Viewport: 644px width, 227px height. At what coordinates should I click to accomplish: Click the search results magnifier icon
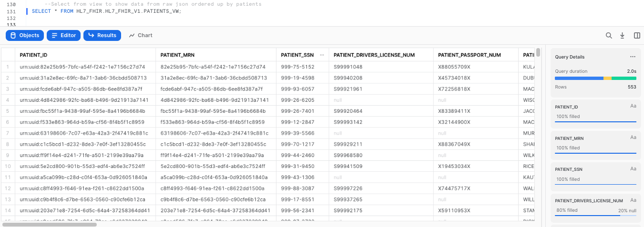pos(609,35)
